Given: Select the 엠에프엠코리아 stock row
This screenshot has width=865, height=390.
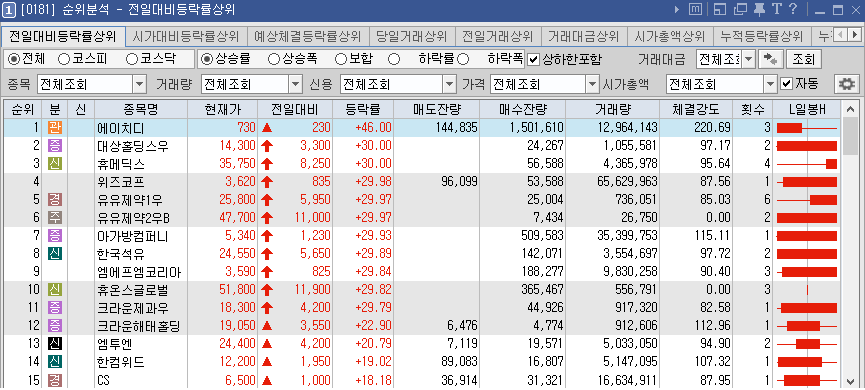Looking at the screenshot, I should 422,272.
